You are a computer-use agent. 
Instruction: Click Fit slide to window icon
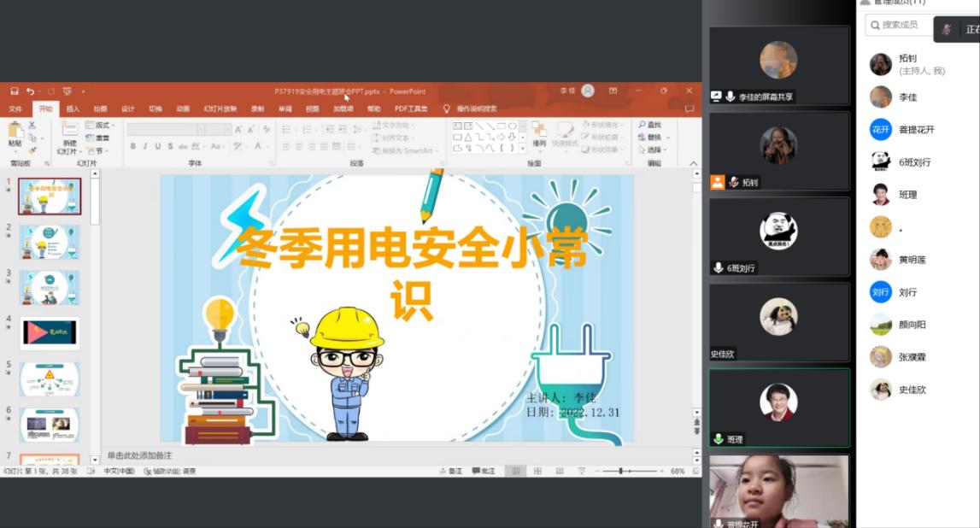tap(695, 471)
